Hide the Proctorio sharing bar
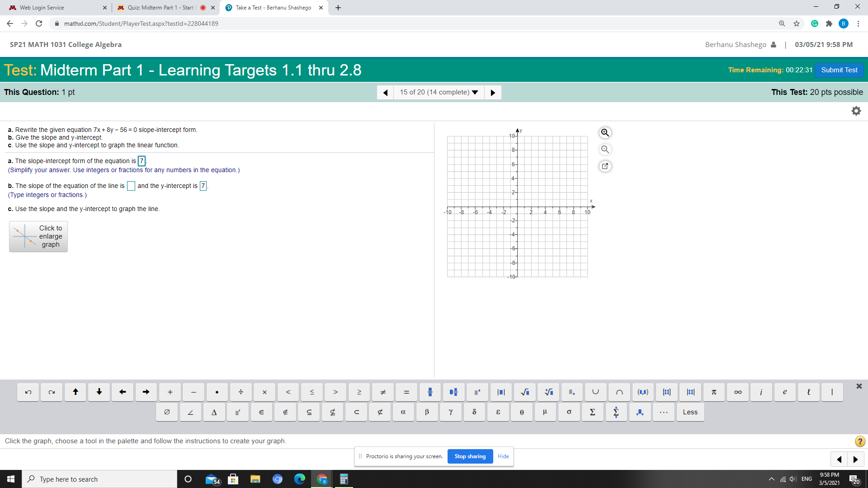This screenshot has width=868, height=488. pos(503,456)
